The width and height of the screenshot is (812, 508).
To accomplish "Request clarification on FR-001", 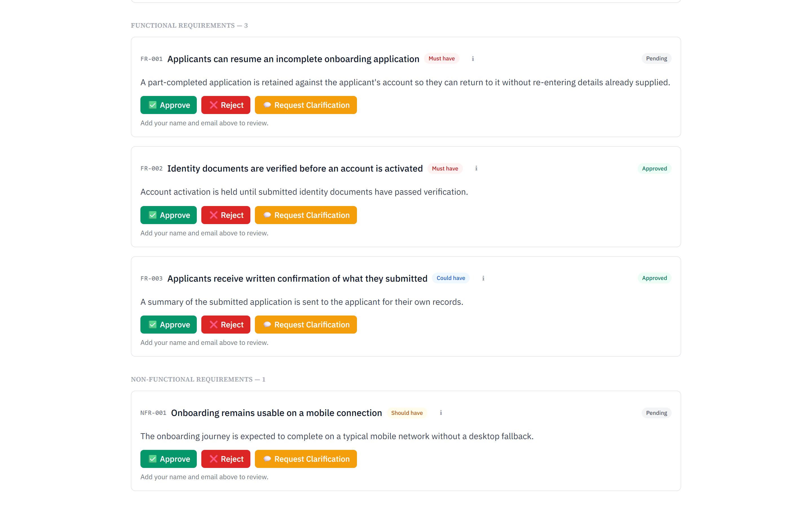I will [x=306, y=105].
